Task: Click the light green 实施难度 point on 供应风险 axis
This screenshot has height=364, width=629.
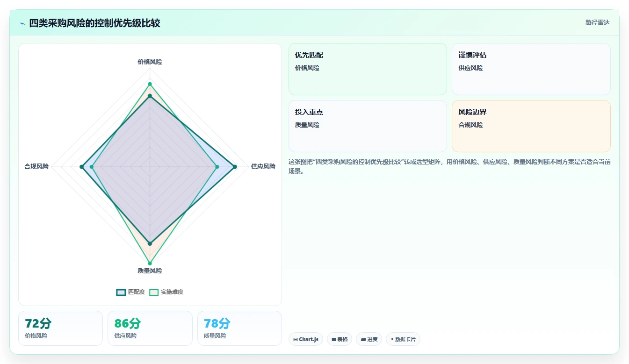Action: pos(217,167)
